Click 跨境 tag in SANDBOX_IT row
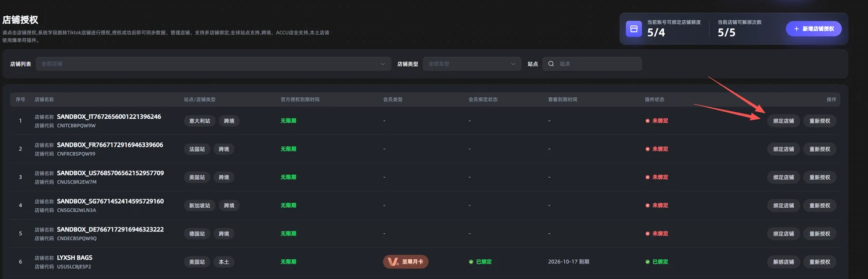 pos(229,121)
